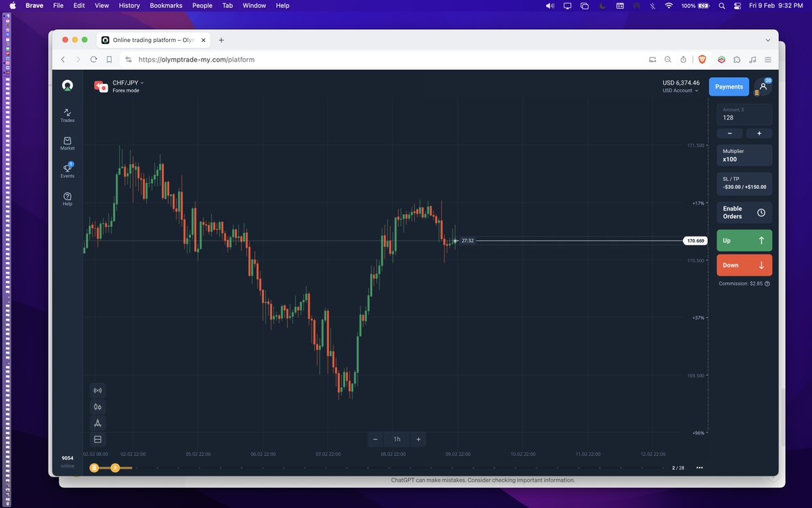Click the blue Payments button

point(729,87)
